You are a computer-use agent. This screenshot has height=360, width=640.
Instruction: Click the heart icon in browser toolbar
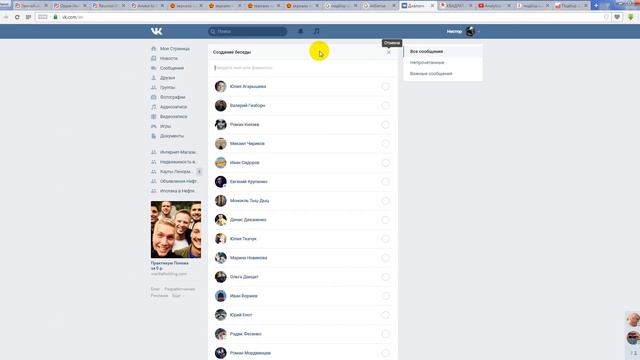coord(617,17)
